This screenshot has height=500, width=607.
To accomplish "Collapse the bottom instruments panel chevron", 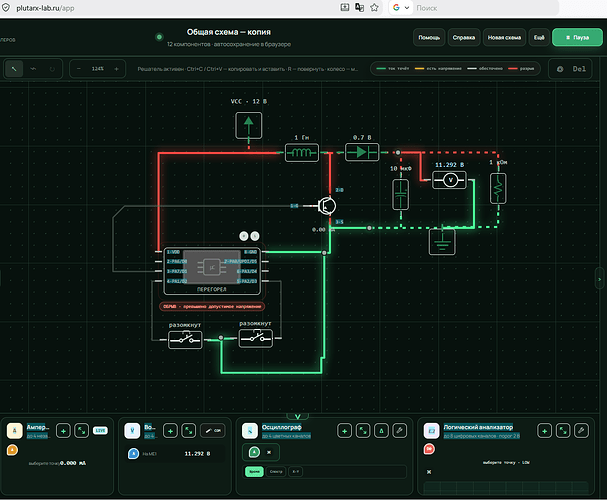I will [x=298, y=416].
